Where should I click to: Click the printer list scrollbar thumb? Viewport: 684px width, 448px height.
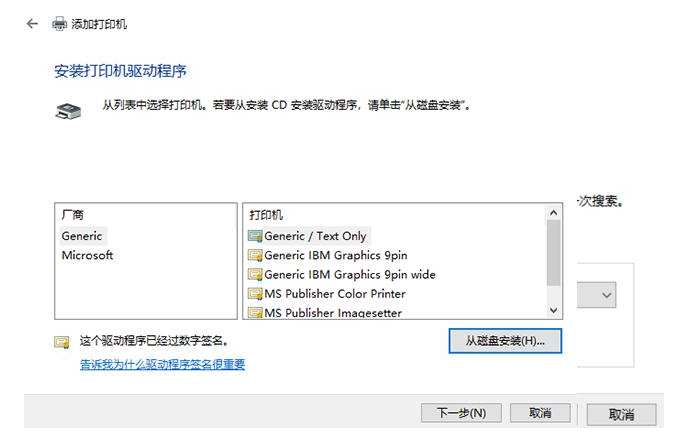pyautogui.click(x=553, y=252)
